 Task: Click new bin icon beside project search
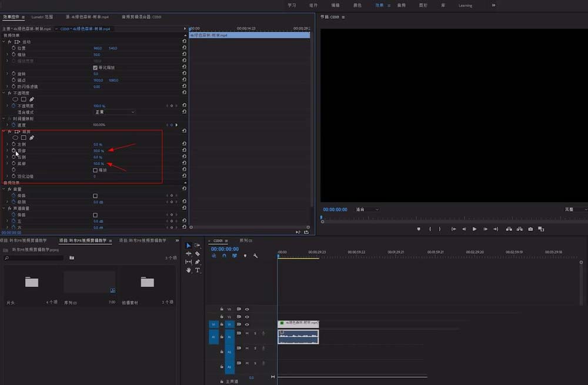coord(72,257)
